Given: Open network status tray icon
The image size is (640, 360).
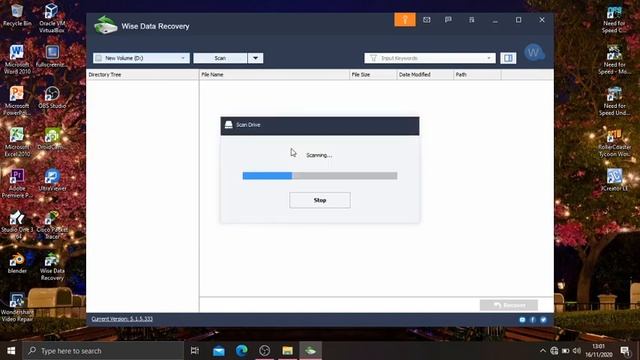Looking at the screenshot, I should (554, 351).
